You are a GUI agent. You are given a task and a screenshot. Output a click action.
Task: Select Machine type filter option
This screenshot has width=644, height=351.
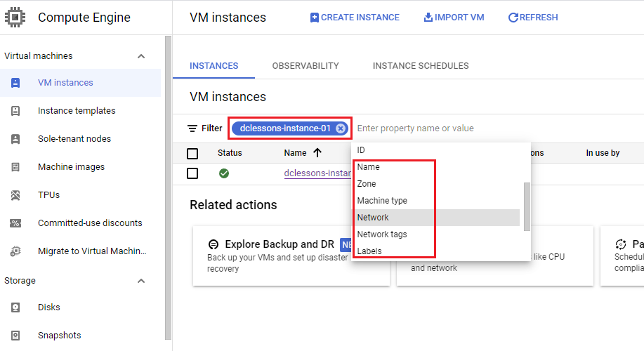[x=436, y=201]
